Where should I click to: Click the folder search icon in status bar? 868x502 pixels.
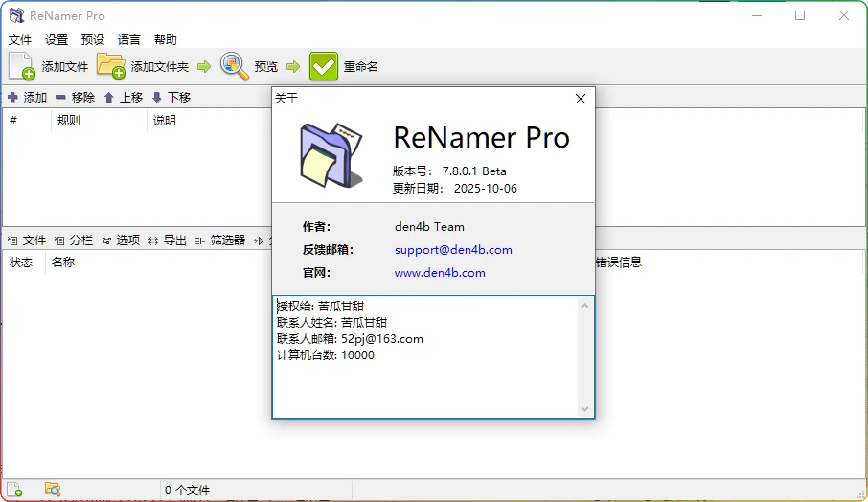pyautogui.click(x=53, y=491)
